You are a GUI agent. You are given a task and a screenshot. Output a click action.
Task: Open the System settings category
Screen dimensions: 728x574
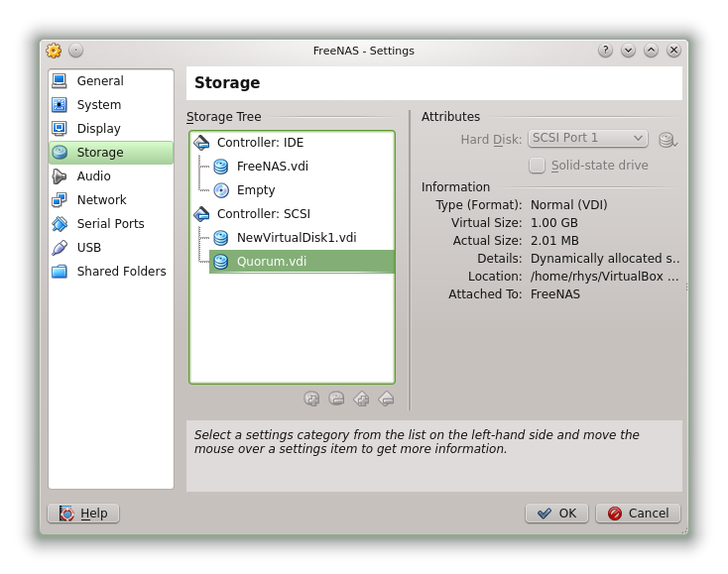click(x=110, y=104)
